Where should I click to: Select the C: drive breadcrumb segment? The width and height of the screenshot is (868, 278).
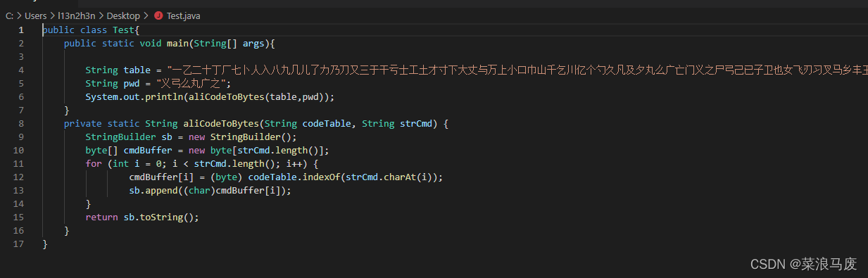[x=9, y=15]
